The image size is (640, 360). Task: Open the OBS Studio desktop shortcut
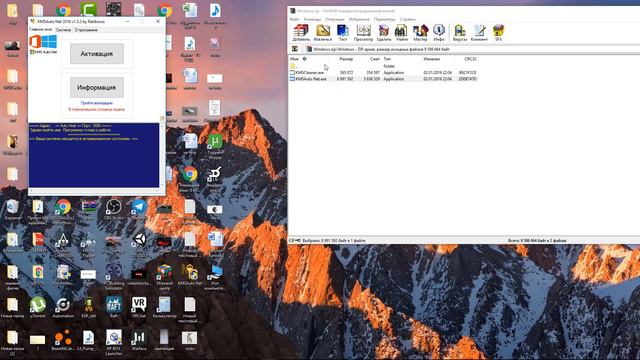tap(114, 210)
